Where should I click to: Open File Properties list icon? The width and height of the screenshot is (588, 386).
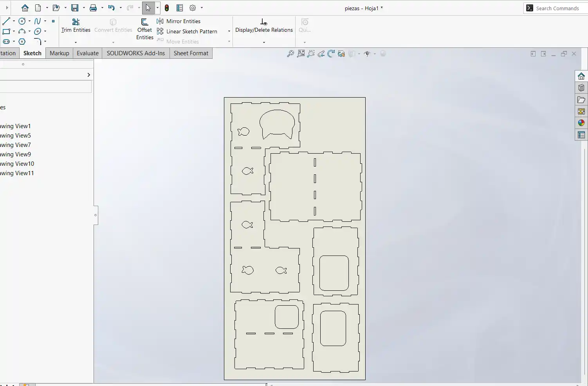[x=180, y=8]
